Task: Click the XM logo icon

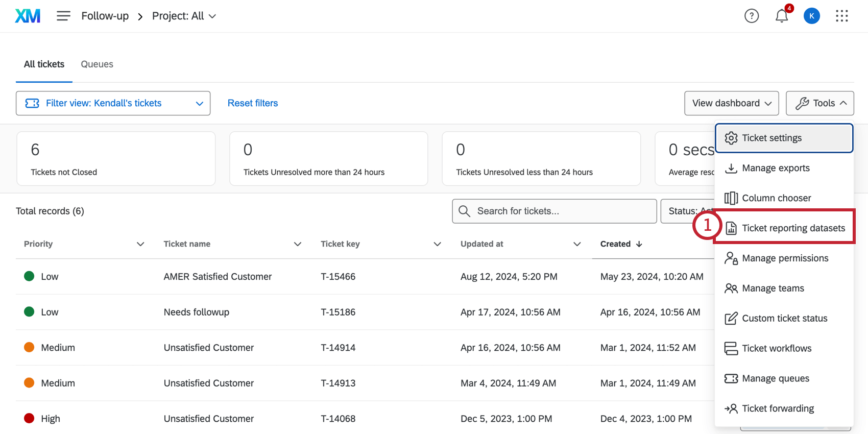Action: (28, 16)
